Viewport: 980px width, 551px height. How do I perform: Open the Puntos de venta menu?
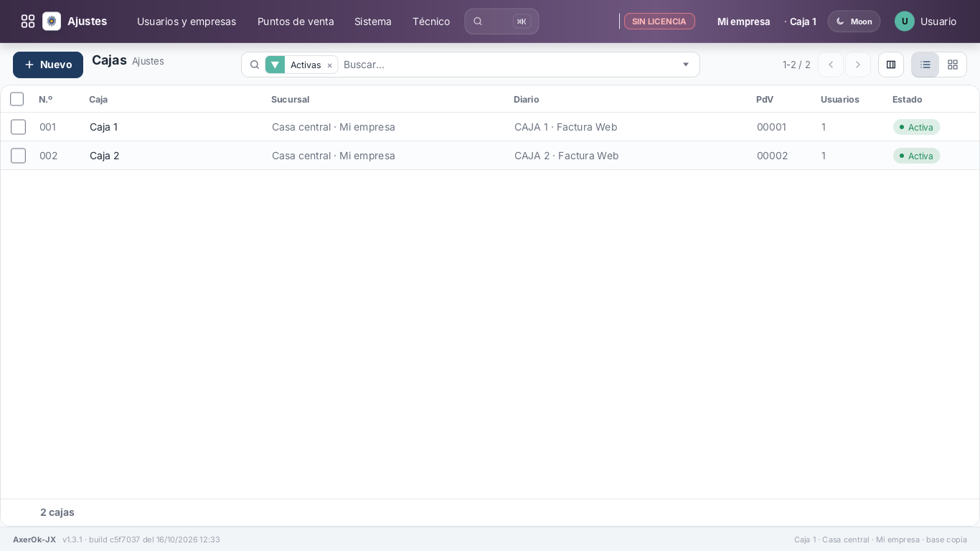point(296,22)
